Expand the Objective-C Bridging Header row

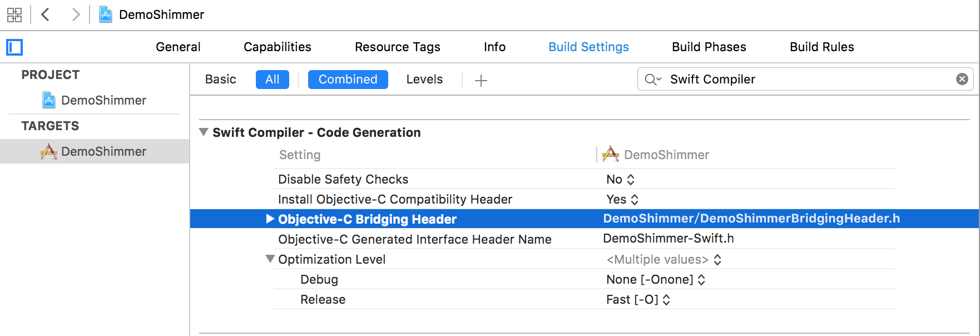click(270, 219)
